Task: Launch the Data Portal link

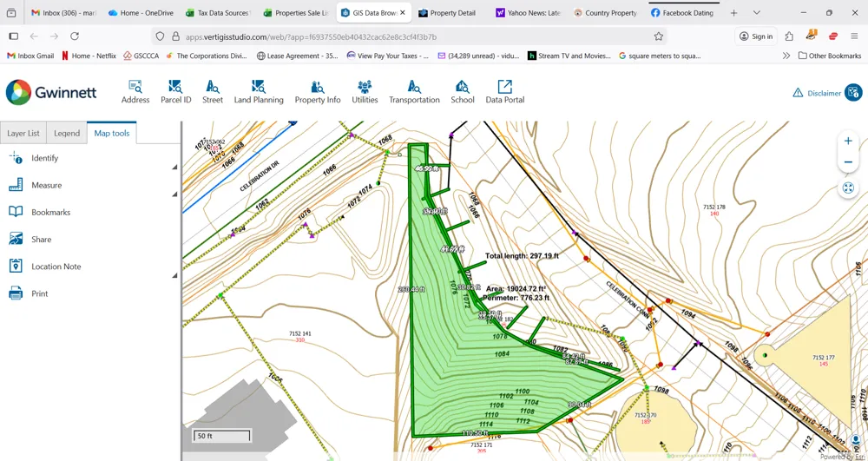Action: [x=504, y=92]
